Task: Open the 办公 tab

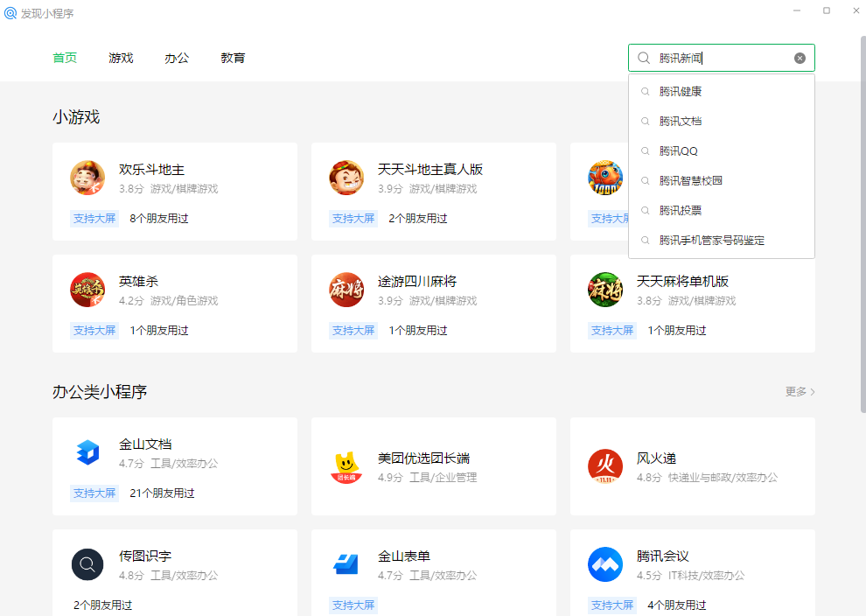Action: [x=177, y=58]
